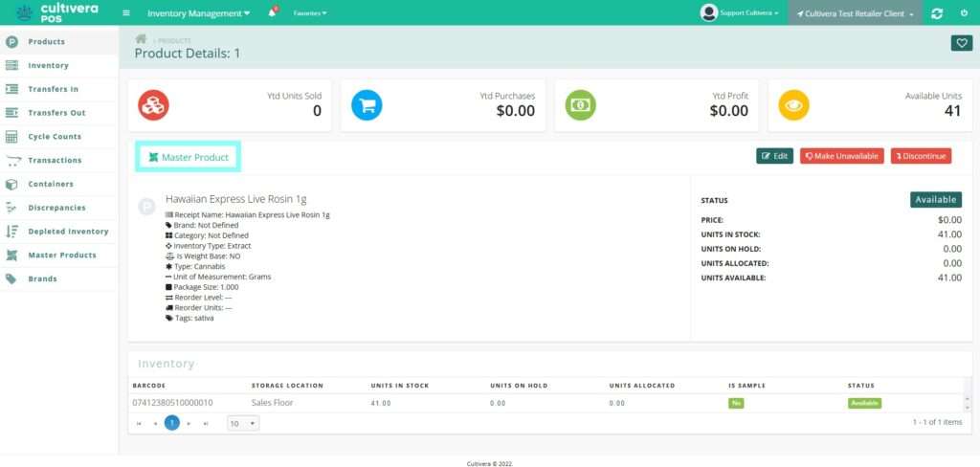The height and width of the screenshot is (467, 980).
Task: Select Master Products in sidebar
Action: pyautogui.click(x=61, y=256)
